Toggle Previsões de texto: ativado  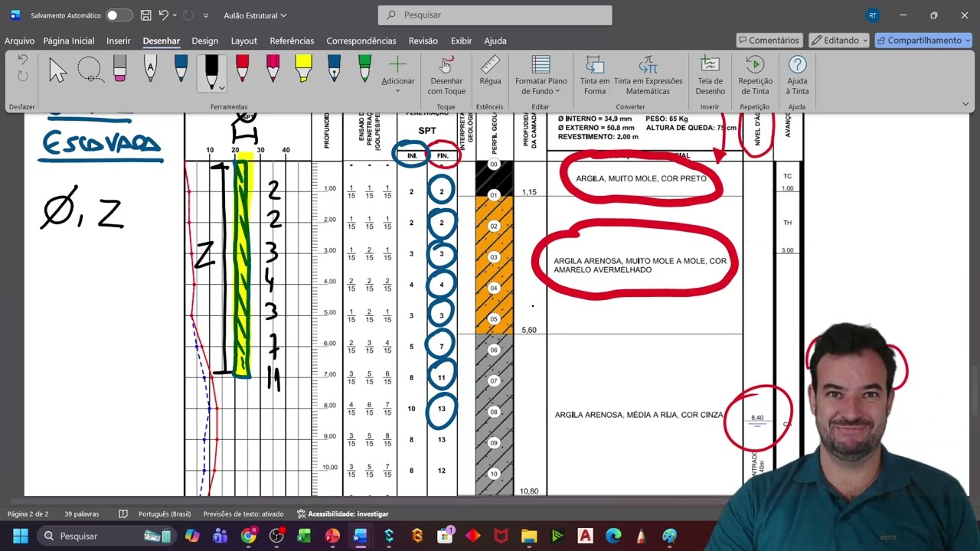(x=243, y=514)
